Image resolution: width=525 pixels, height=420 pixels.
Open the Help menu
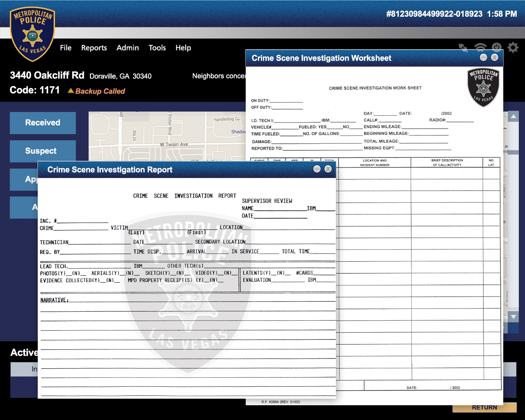(x=183, y=48)
